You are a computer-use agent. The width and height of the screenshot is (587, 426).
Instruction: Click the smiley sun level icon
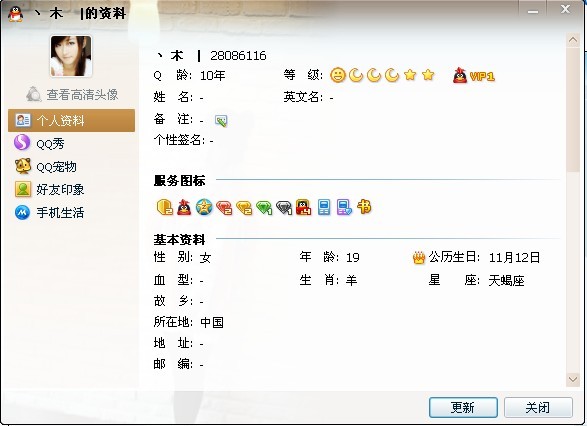click(x=337, y=75)
